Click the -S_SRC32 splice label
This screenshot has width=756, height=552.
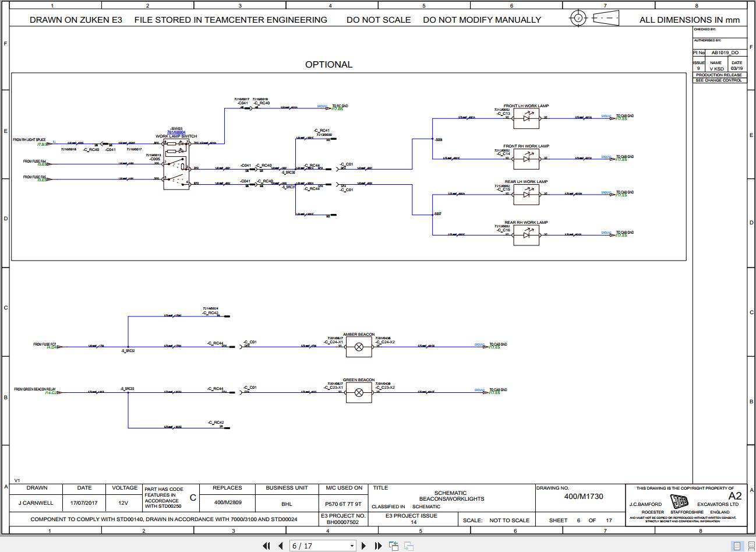click(x=128, y=351)
